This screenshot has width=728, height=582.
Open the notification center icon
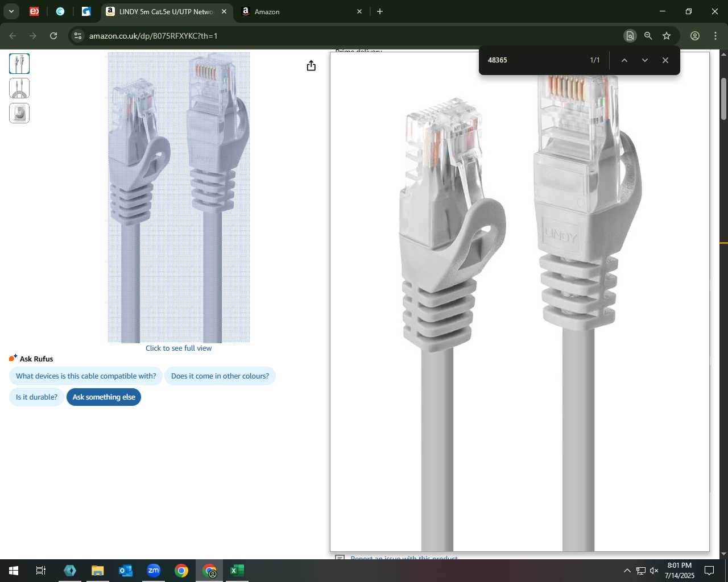[x=709, y=571]
